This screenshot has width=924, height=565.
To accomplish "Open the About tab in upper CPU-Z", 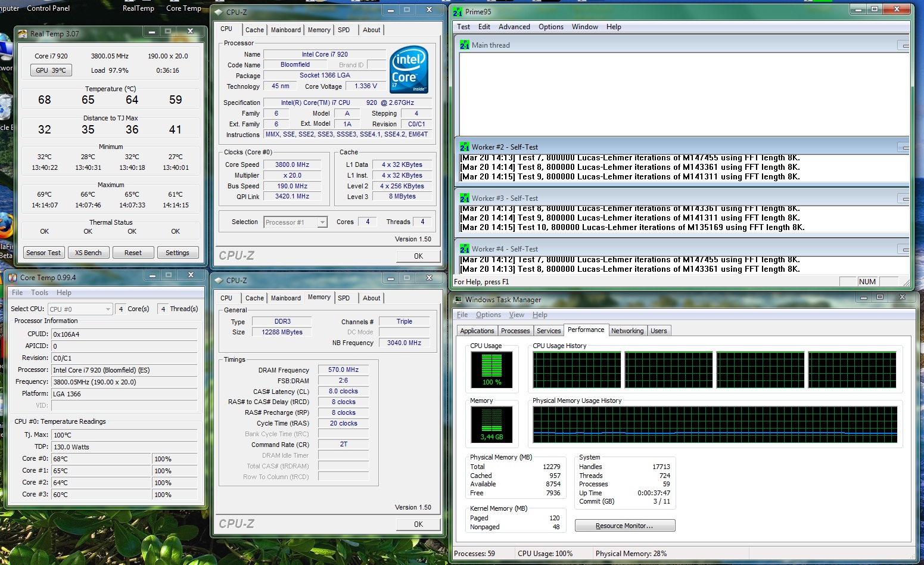I will pyautogui.click(x=372, y=30).
